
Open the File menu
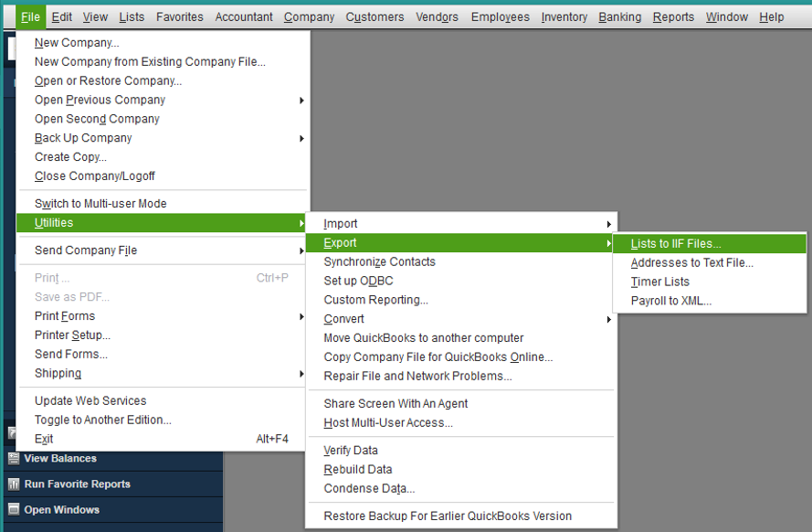[x=30, y=17]
